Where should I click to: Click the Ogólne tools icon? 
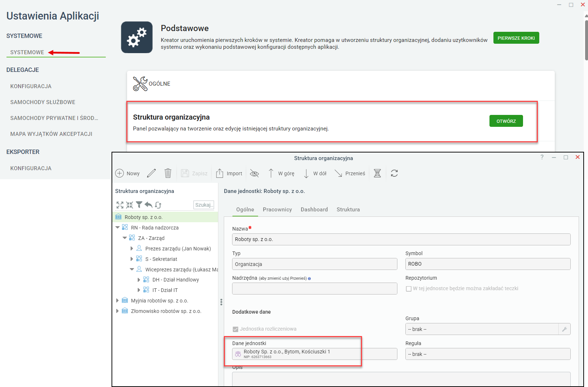(x=140, y=84)
